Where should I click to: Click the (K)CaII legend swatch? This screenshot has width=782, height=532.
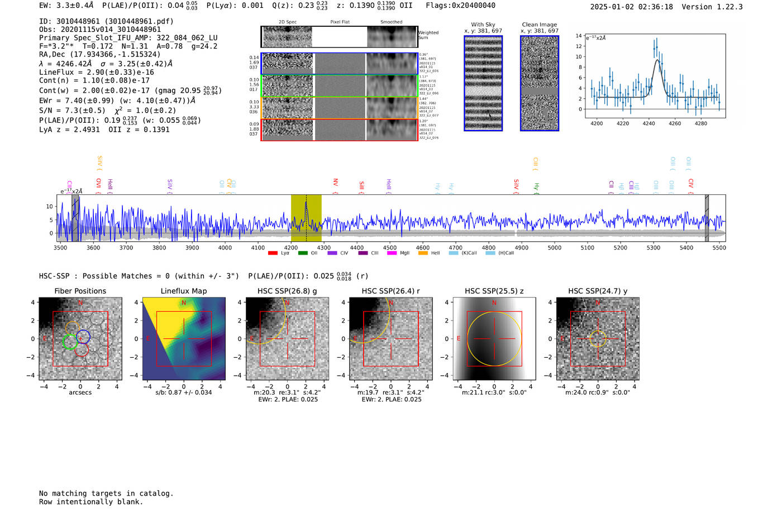454,253
